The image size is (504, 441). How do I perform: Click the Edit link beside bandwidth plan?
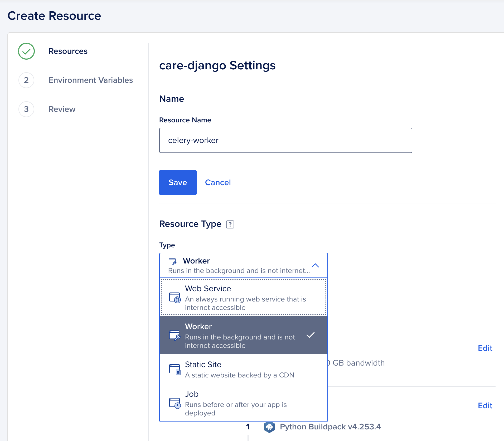(x=485, y=348)
